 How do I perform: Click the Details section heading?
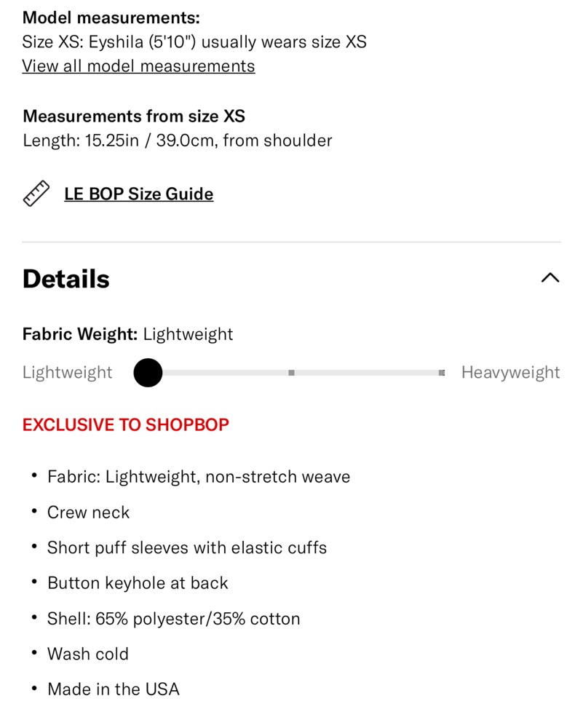tap(66, 279)
